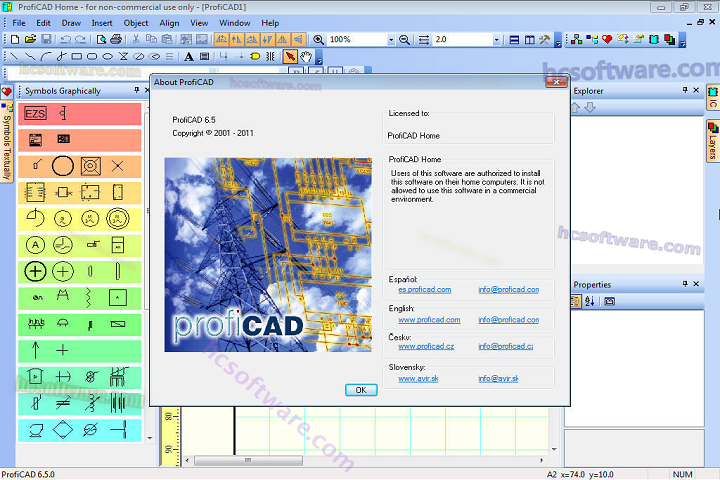Sort properties alphabetically icon
This screenshot has width=720, height=480.
590,301
